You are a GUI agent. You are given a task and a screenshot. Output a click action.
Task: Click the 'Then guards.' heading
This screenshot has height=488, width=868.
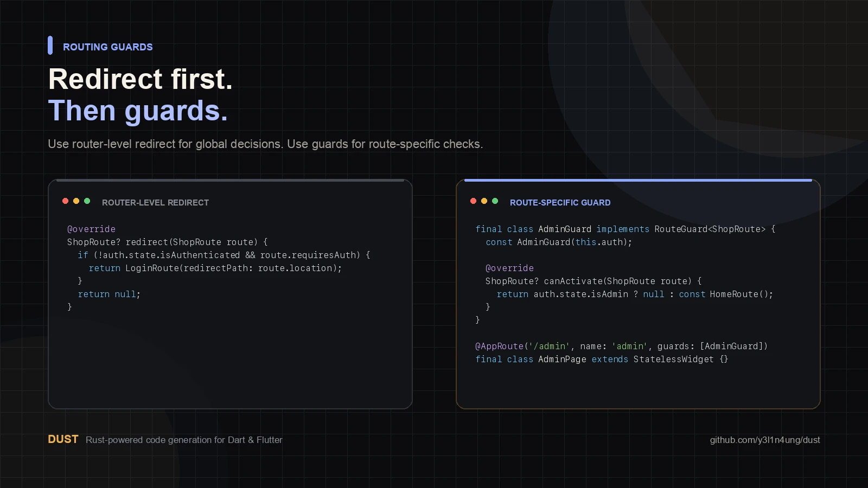(x=138, y=111)
